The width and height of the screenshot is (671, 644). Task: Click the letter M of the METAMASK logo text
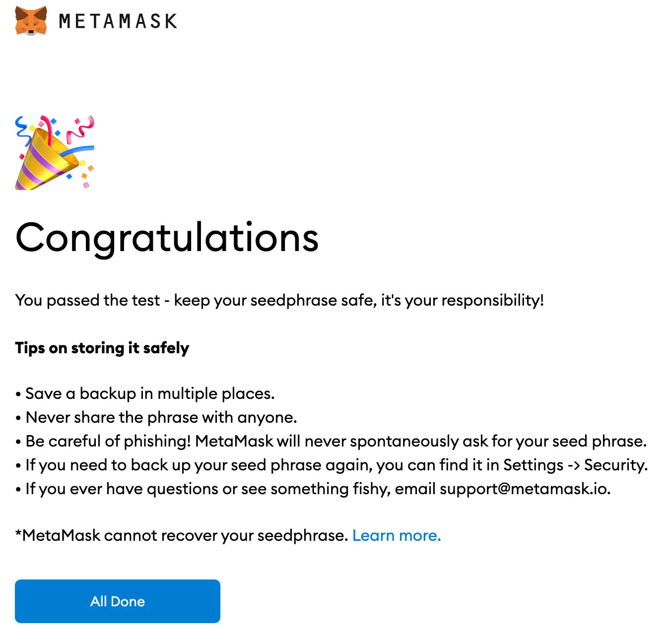click(x=66, y=21)
